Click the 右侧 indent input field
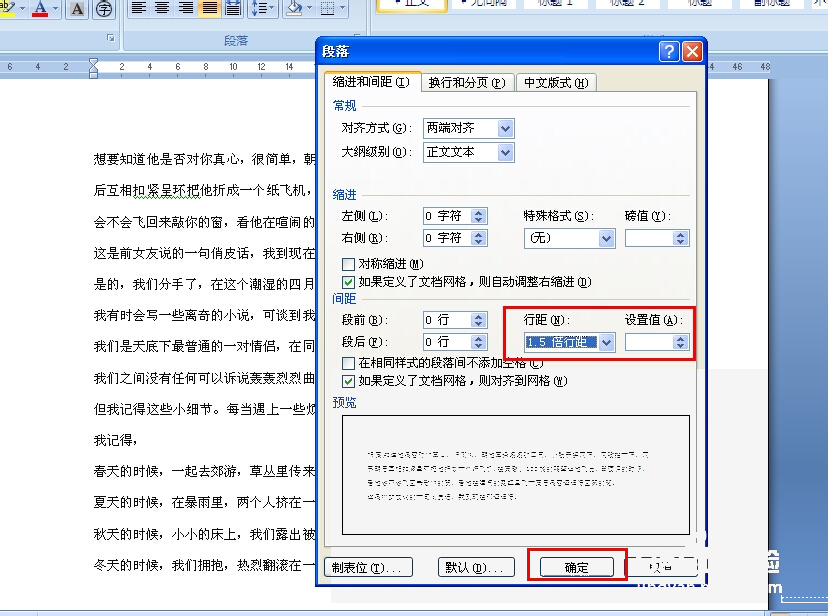Image resolution: width=828 pixels, height=616 pixels. pyautogui.click(x=447, y=238)
